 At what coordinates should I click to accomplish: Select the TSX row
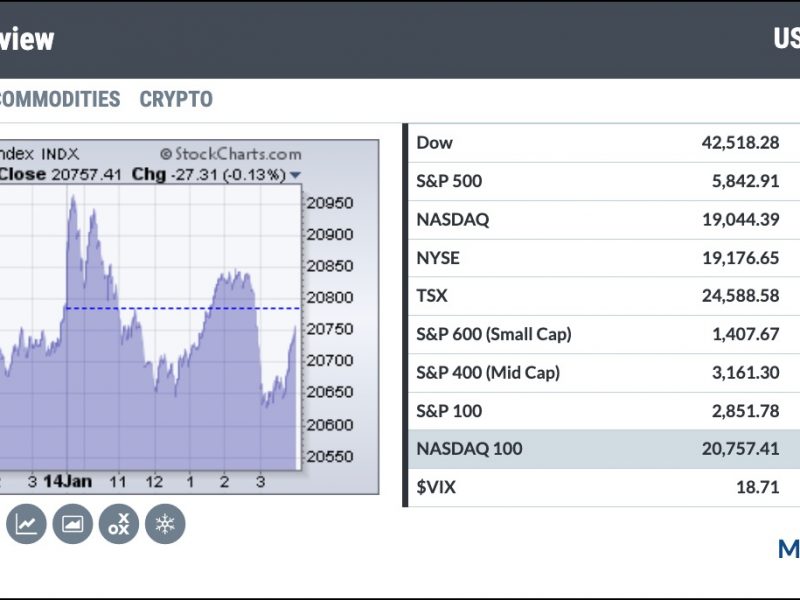604,296
